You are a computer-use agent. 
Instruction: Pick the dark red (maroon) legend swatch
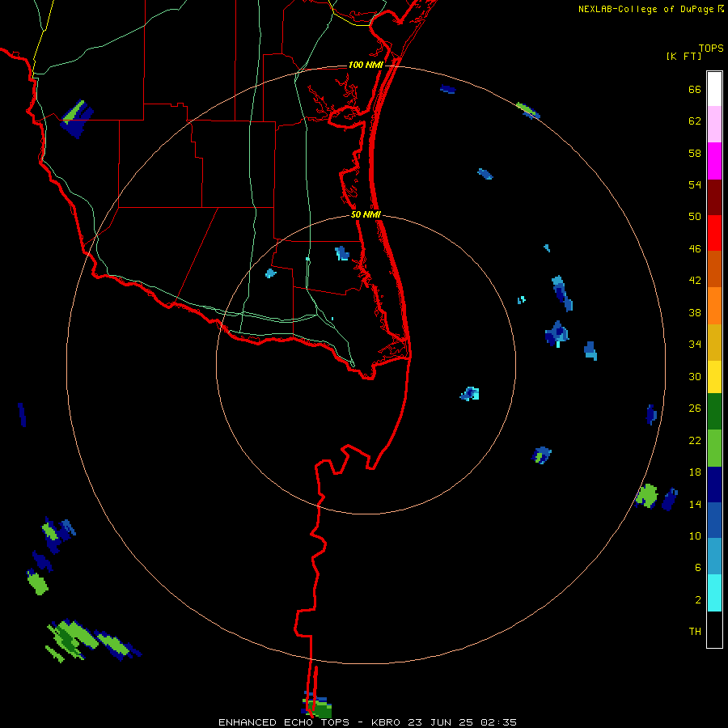click(x=714, y=197)
